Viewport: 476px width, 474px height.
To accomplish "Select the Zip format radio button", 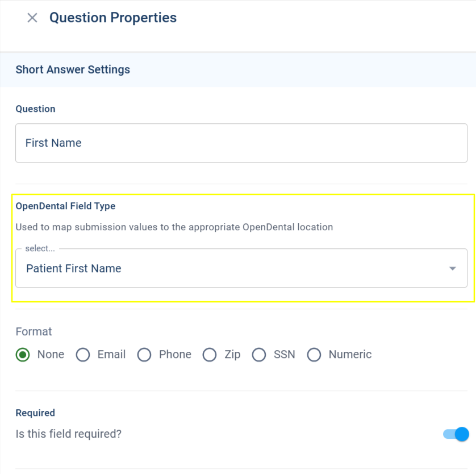I will click(210, 354).
